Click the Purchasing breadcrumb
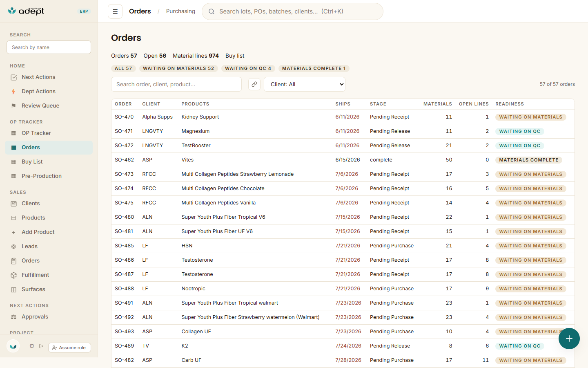This screenshot has height=368, width=588. (x=180, y=11)
